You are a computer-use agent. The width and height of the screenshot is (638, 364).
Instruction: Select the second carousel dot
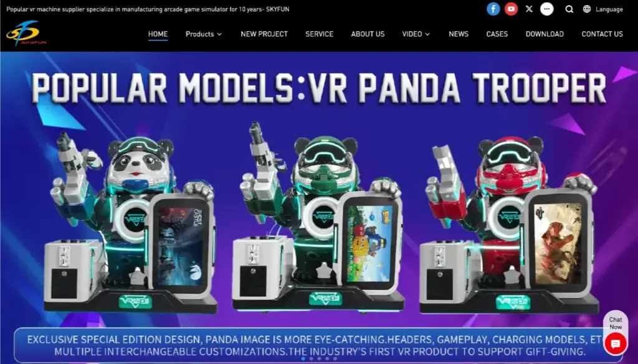tap(311, 359)
